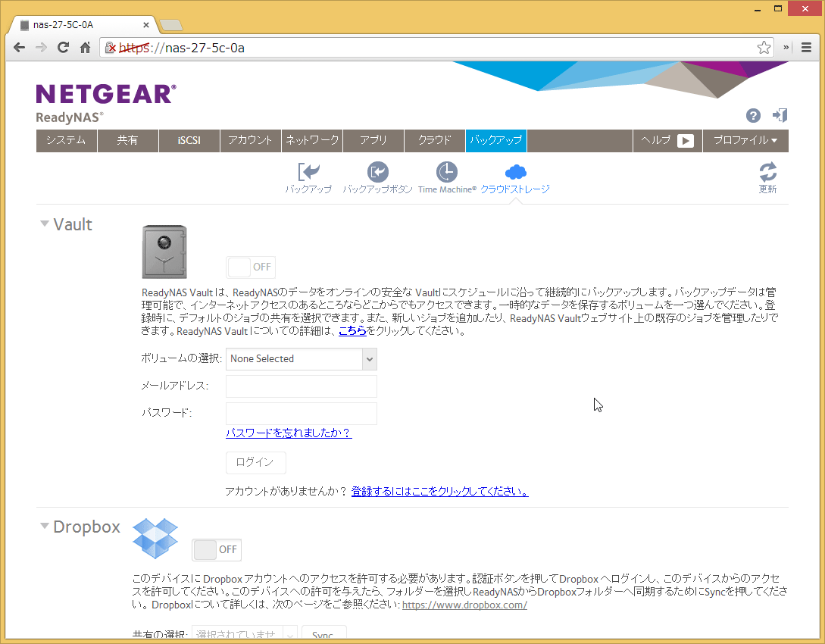Collapse the Vault section

[x=45, y=224]
